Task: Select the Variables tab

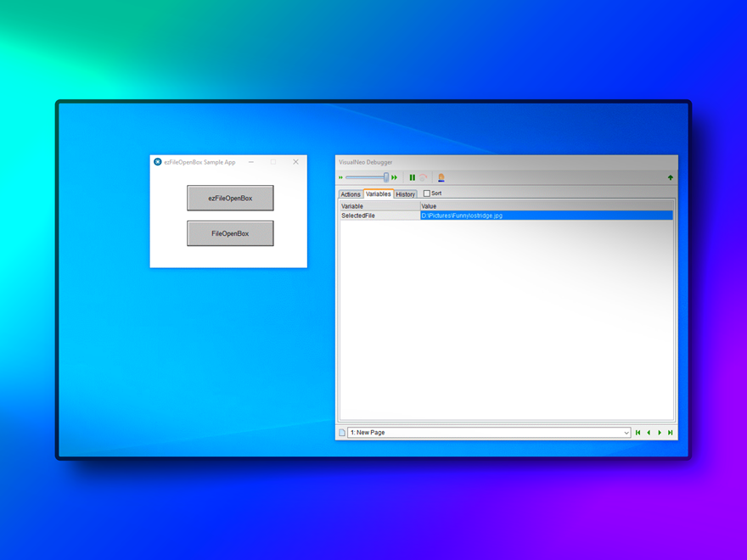Action: [x=378, y=194]
